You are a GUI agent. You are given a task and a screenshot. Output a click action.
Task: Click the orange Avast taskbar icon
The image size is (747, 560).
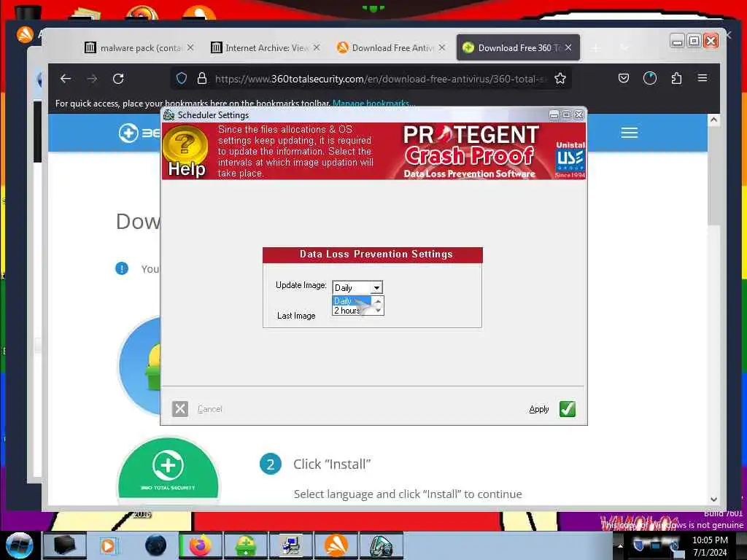(x=336, y=545)
